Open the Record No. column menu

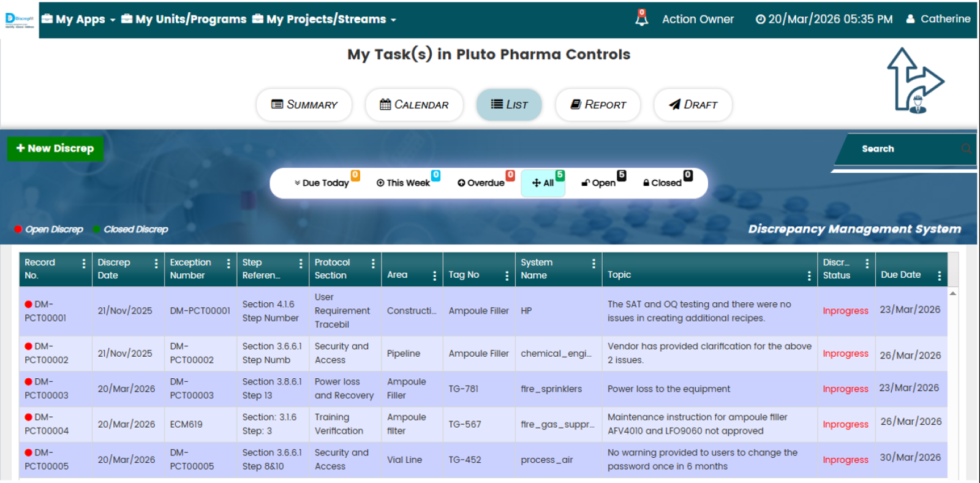tap(84, 263)
